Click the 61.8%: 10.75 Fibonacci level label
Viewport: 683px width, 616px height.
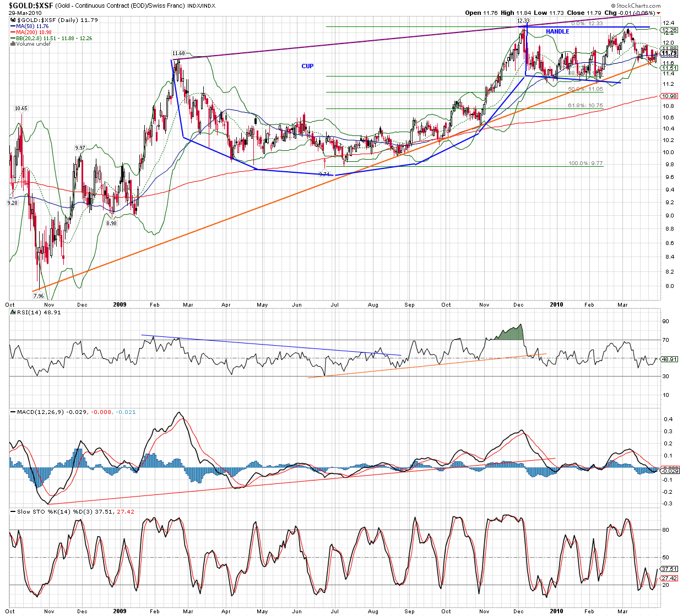pyautogui.click(x=586, y=105)
